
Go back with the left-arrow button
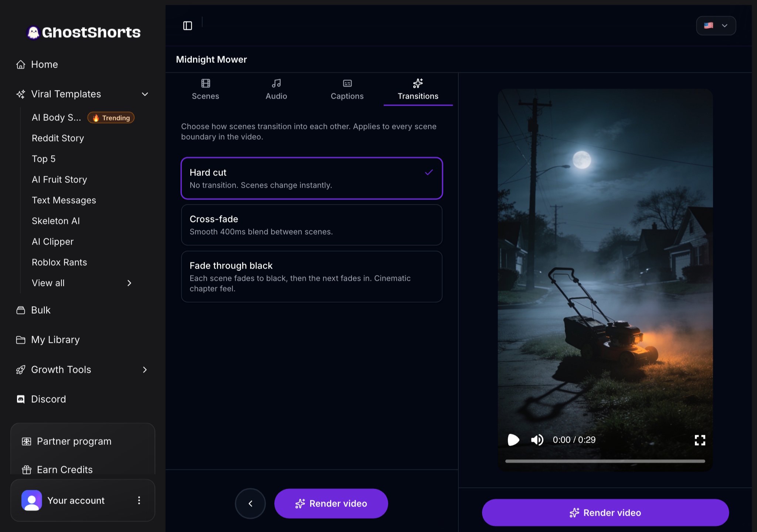(x=250, y=503)
